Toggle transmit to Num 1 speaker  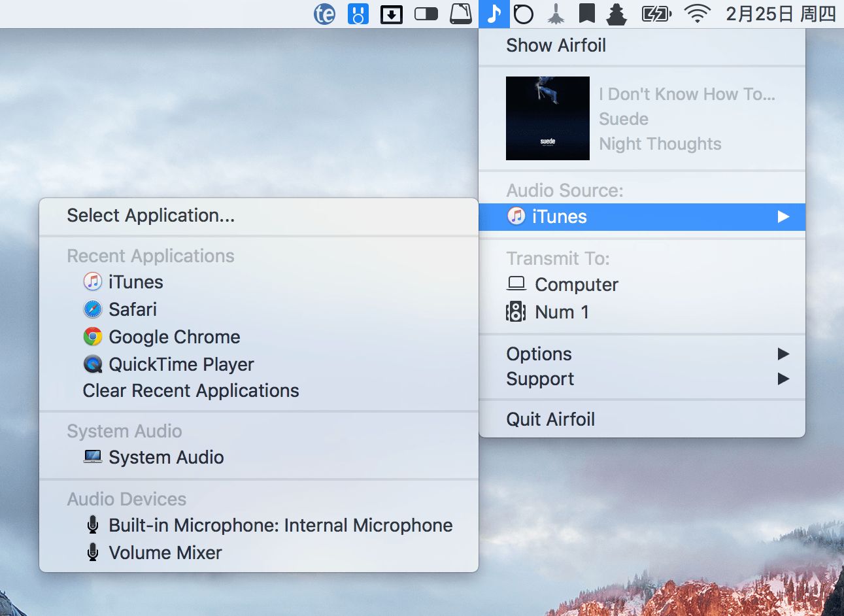pyautogui.click(x=642, y=312)
